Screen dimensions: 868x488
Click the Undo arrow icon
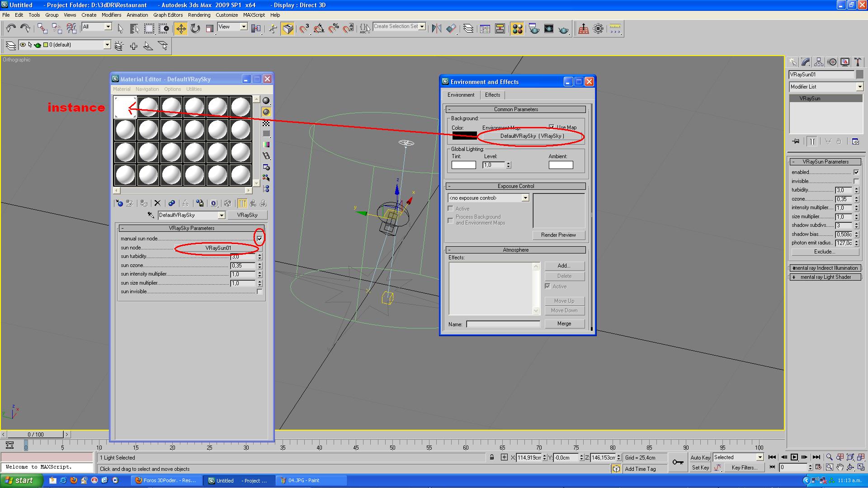coord(11,29)
